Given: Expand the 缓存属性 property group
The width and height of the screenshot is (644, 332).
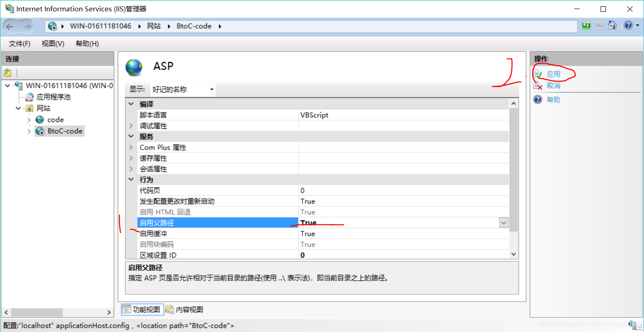Looking at the screenshot, I should 131,158.
